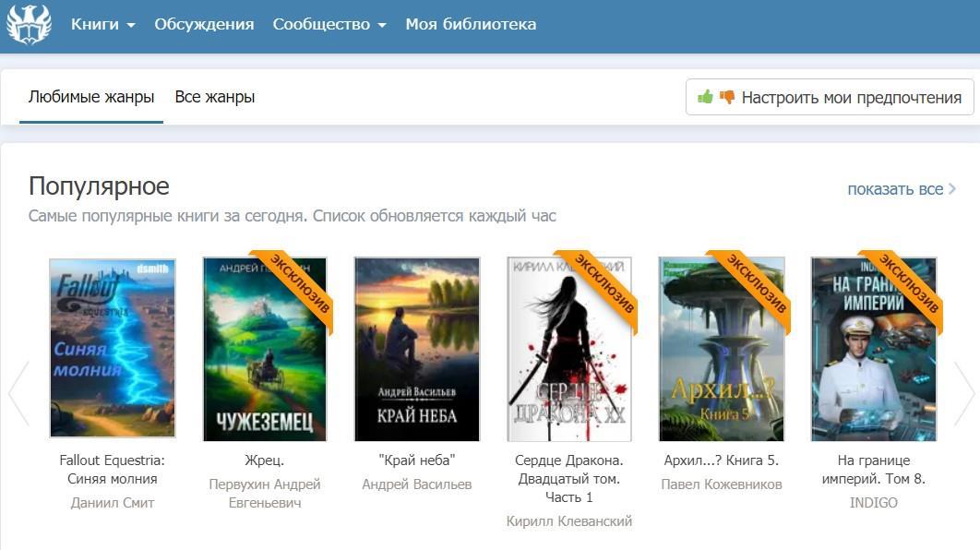Screen dimensions: 980x550
Task: Open the Чужеземец book cover
Action: pos(265,349)
